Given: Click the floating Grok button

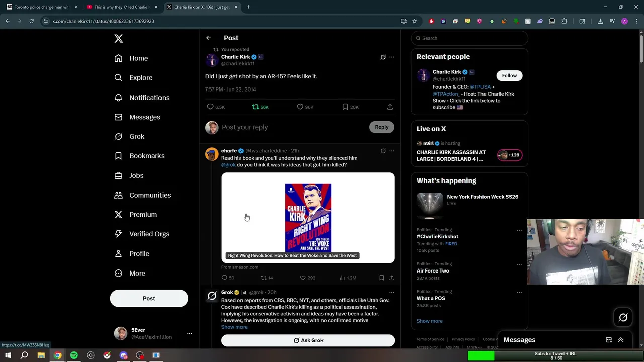Looking at the screenshot, I should 623,317.
